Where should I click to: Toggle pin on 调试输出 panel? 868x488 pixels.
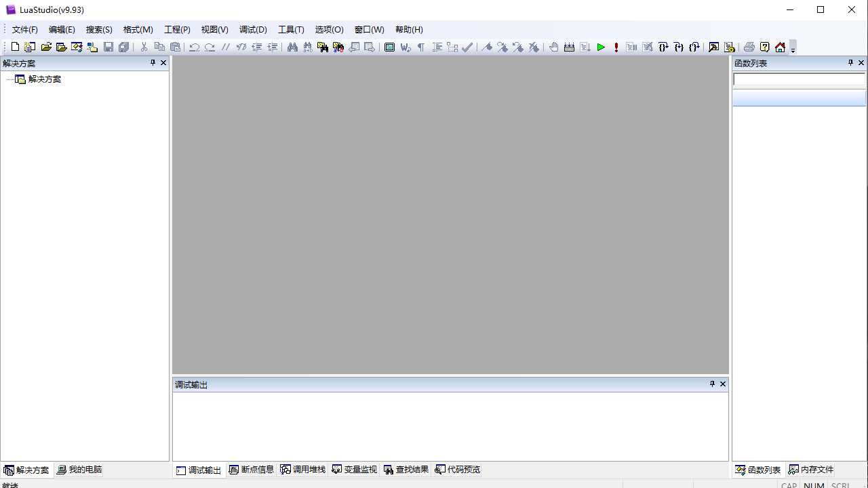[x=712, y=384]
